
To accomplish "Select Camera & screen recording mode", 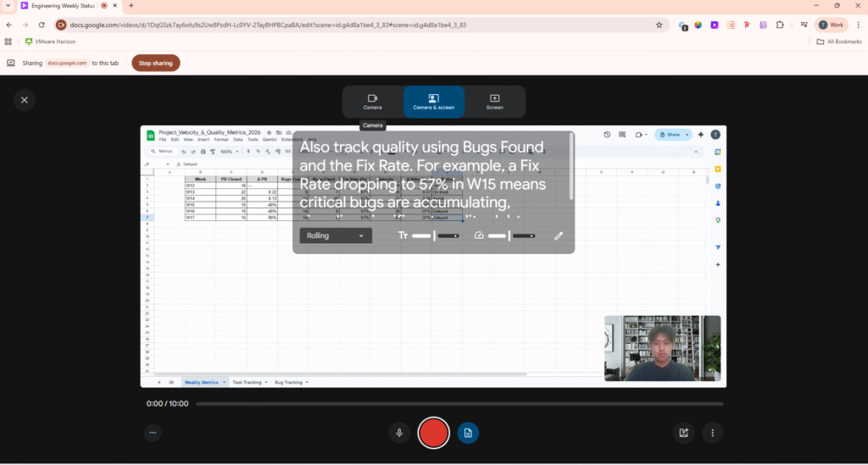I will pyautogui.click(x=433, y=102).
